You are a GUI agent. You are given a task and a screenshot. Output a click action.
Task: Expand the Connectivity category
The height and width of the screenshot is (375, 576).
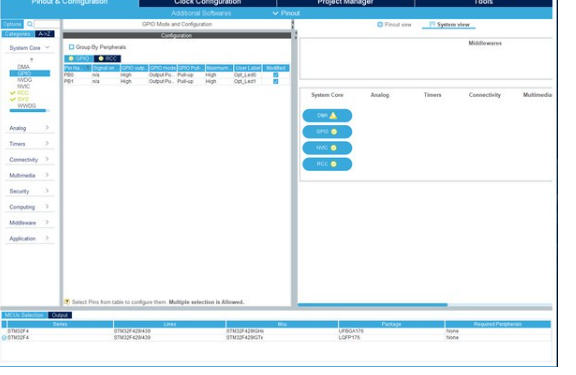(29, 159)
